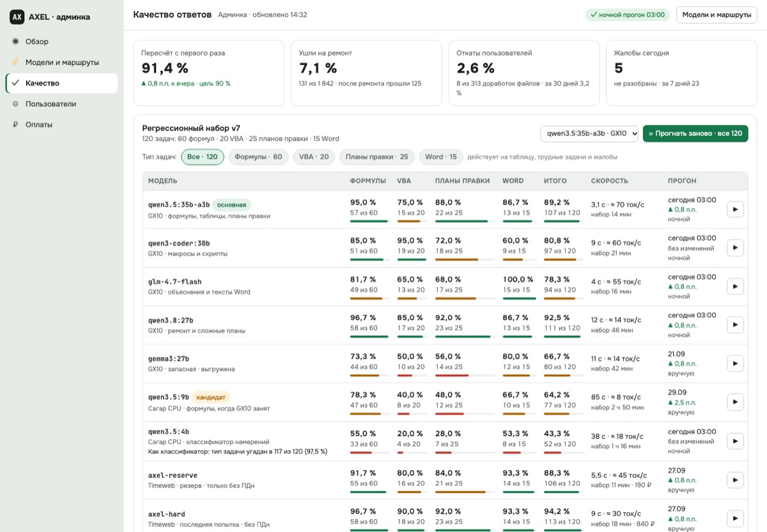Click the МОДЕЛЬ column header
This screenshot has width=767, height=532.
click(162, 181)
